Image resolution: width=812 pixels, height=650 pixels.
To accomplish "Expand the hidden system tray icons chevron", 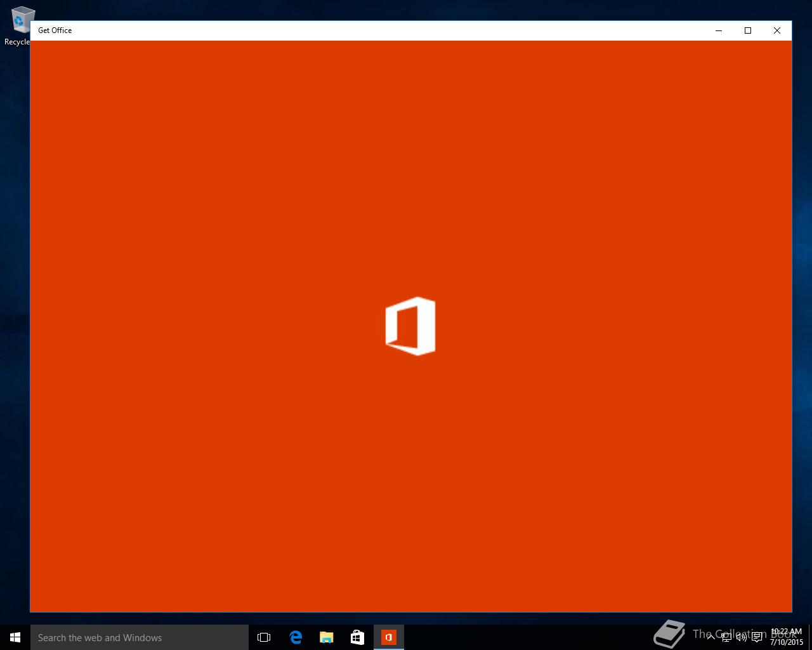I will pyautogui.click(x=710, y=637).
